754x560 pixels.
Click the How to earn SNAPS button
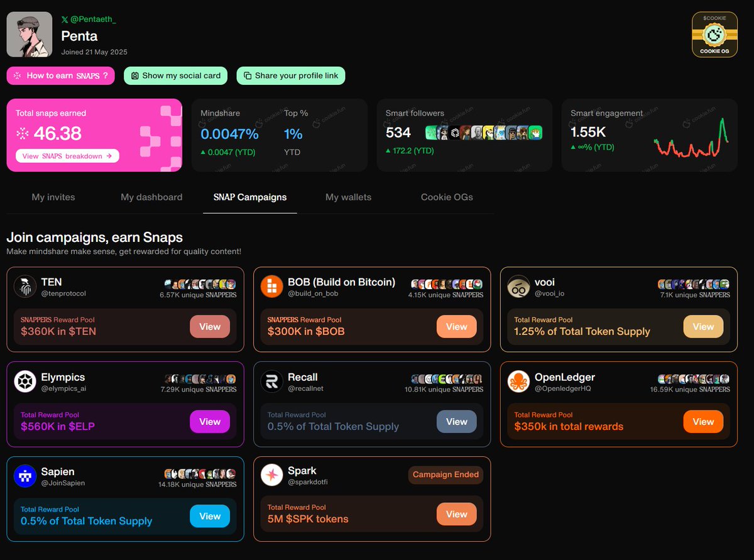(x=61, y=75)
